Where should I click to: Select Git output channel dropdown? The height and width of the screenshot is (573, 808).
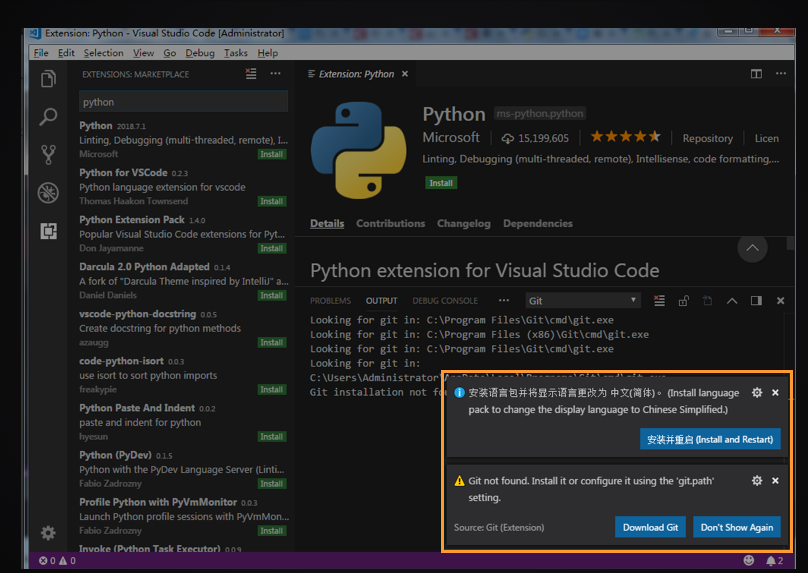coord(583,300)
